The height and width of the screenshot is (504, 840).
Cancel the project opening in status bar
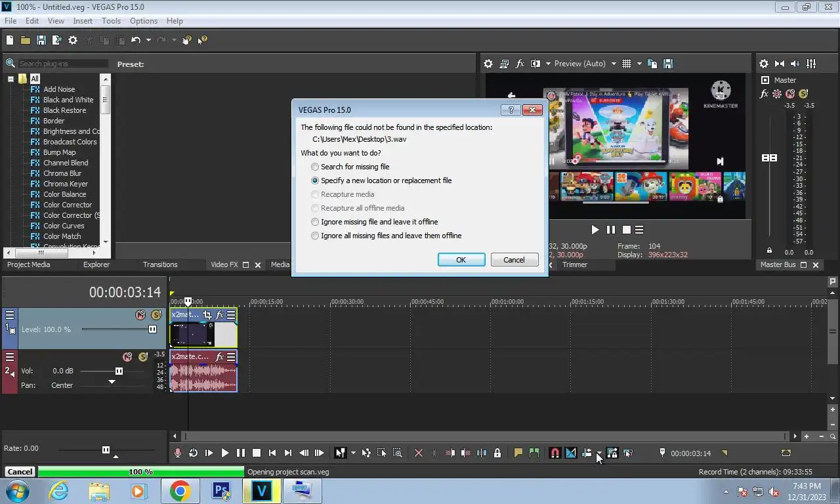[x=20, y=472]
